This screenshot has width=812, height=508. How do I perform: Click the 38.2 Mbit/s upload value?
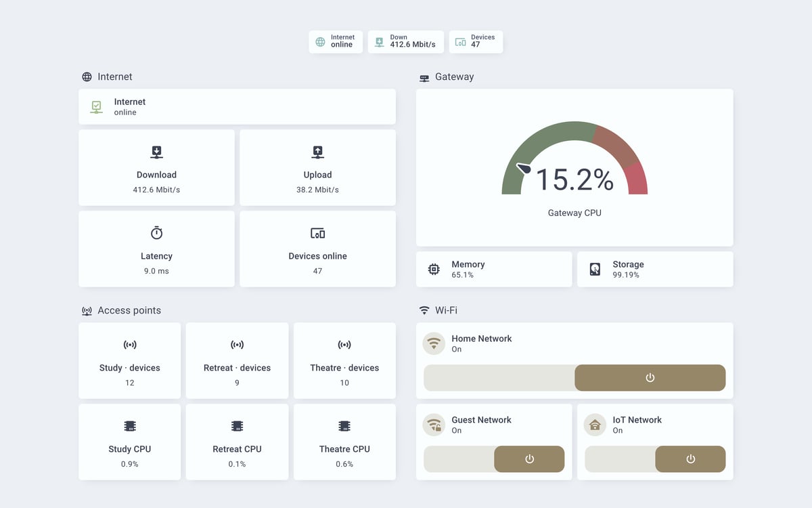tap(317, 190)
